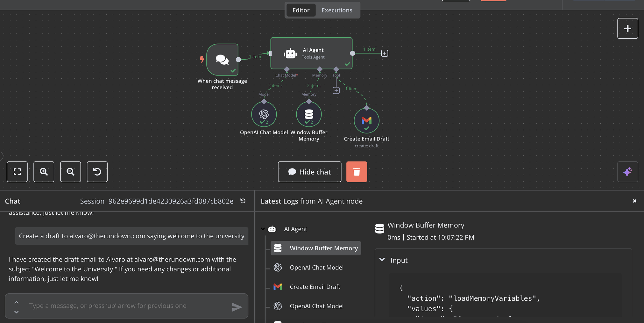Delete execution data with the trash button
The width and height of the screenshot is (644, 323).
[357, 172]
